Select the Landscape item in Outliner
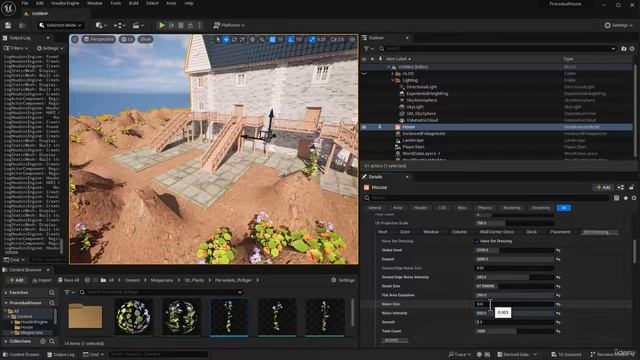 (413, 140)
